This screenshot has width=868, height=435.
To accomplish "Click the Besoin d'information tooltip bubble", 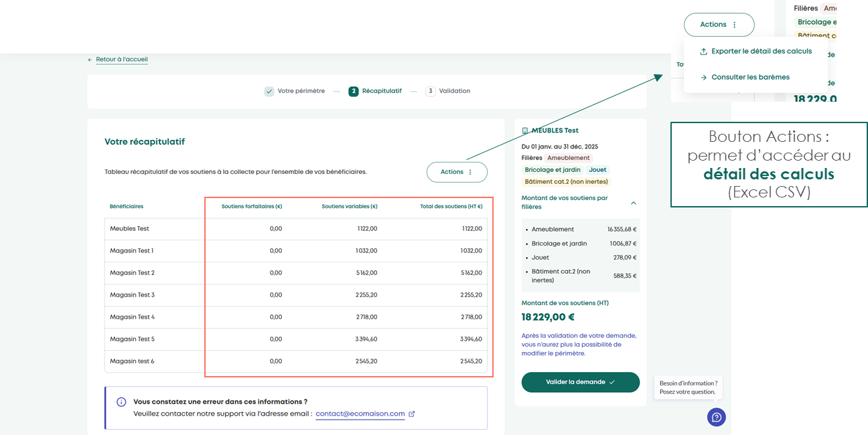I will pos(688,387).
